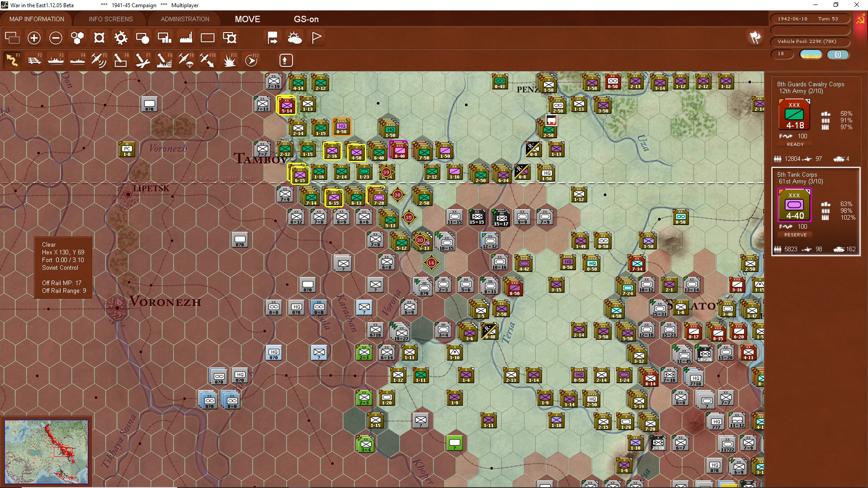
Task: Click the clear weather indicator
Action: (x=811, y=54)
